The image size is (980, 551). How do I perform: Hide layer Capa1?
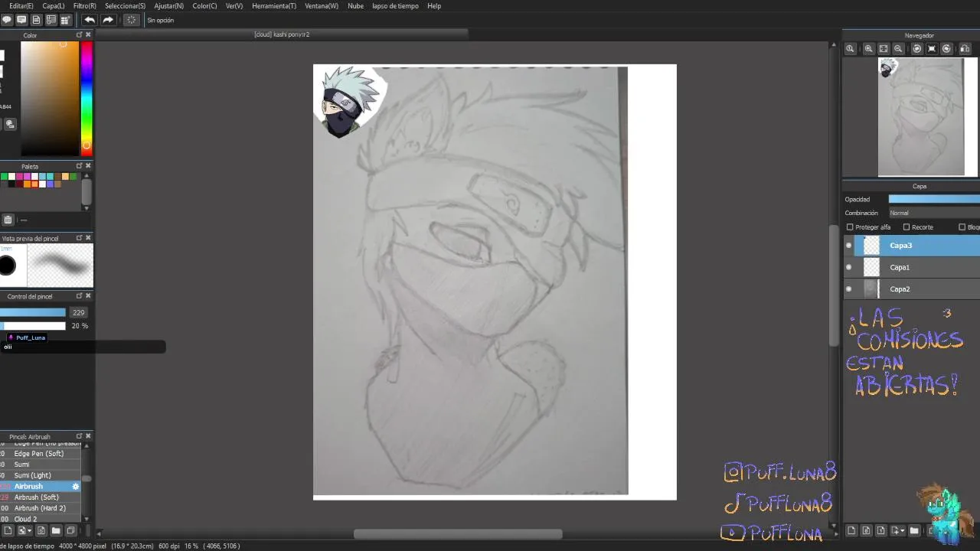tap(848, 267)
